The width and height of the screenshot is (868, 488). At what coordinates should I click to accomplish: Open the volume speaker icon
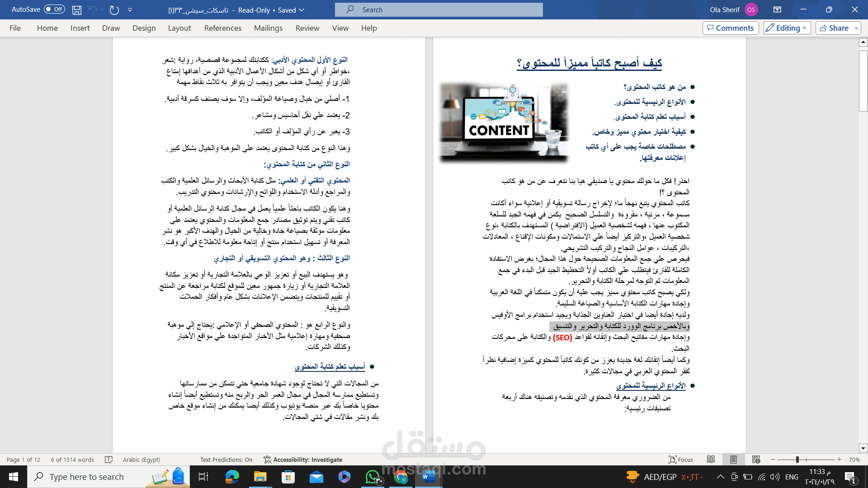(775, 477)
